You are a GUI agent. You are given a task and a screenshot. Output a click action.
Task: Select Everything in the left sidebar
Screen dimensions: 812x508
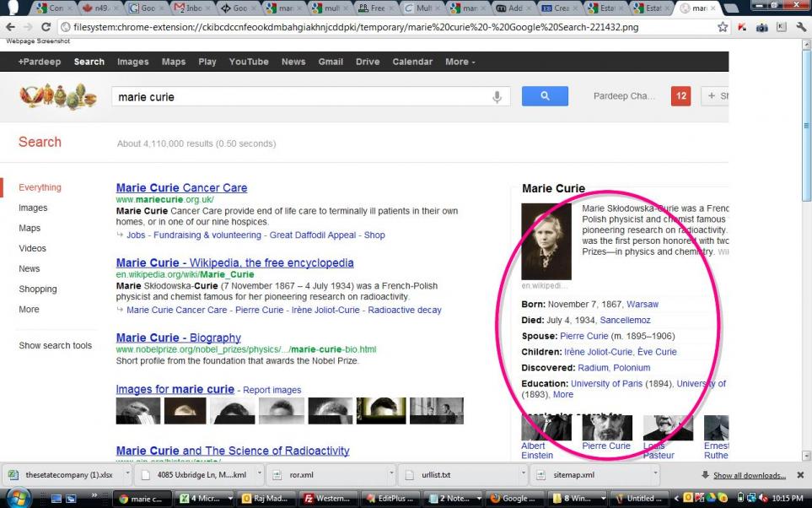[x=40, y=187]
